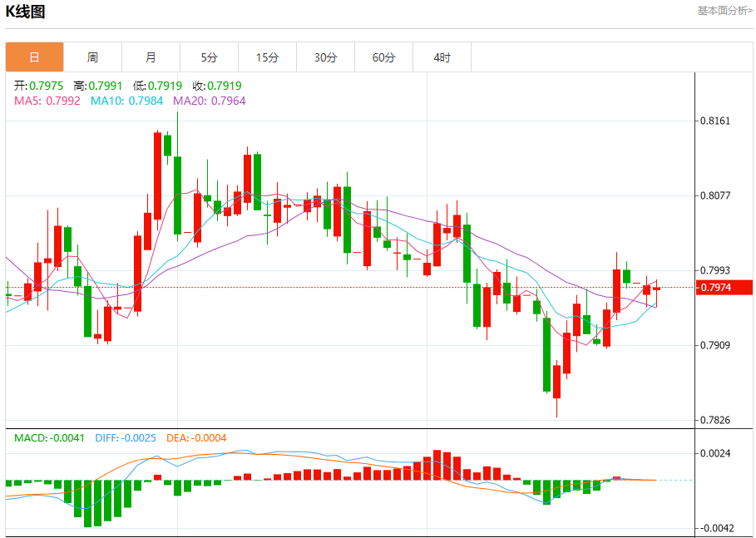Click the MA10: 0.7984 indicator label

click(126, 101)
